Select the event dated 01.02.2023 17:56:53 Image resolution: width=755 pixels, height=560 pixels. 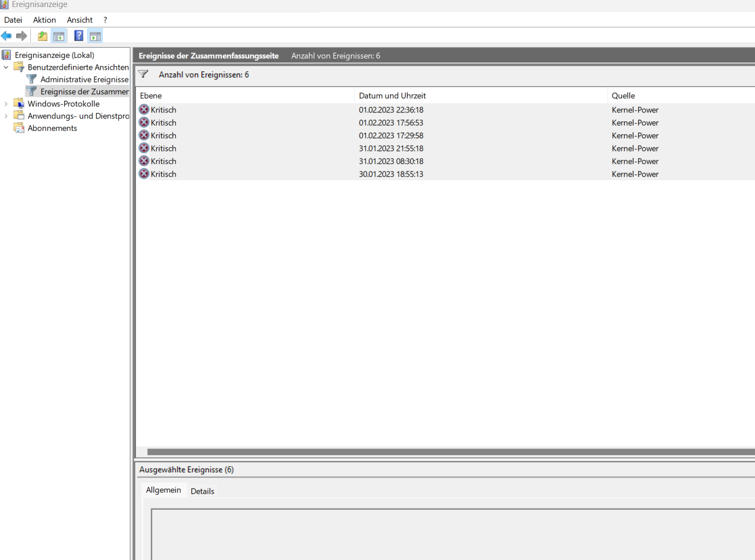[x=445, y=123]
